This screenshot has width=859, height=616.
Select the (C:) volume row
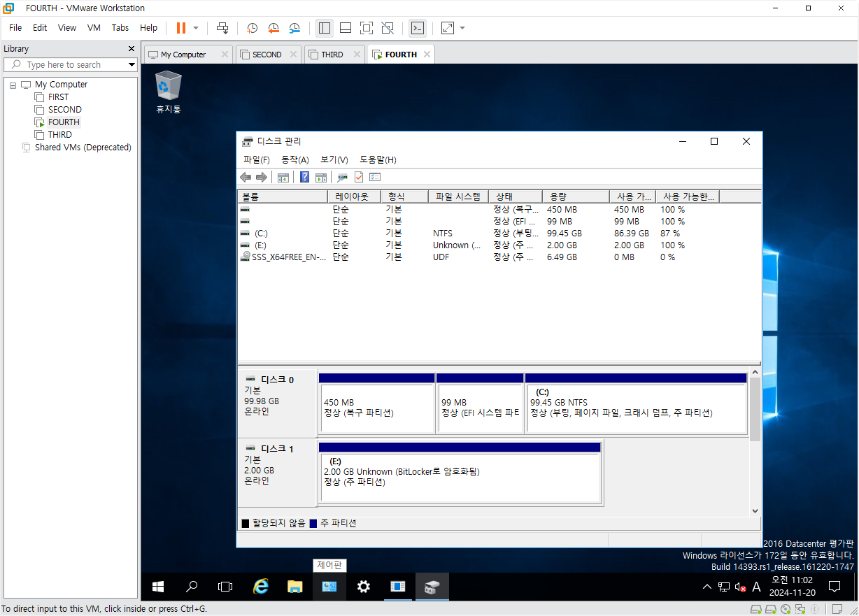(x=499, y=234)
